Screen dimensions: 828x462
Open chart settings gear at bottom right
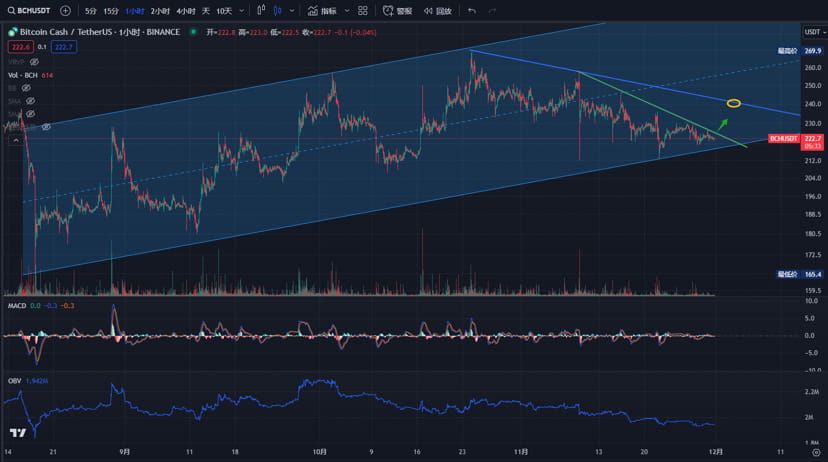click(816, 452)
